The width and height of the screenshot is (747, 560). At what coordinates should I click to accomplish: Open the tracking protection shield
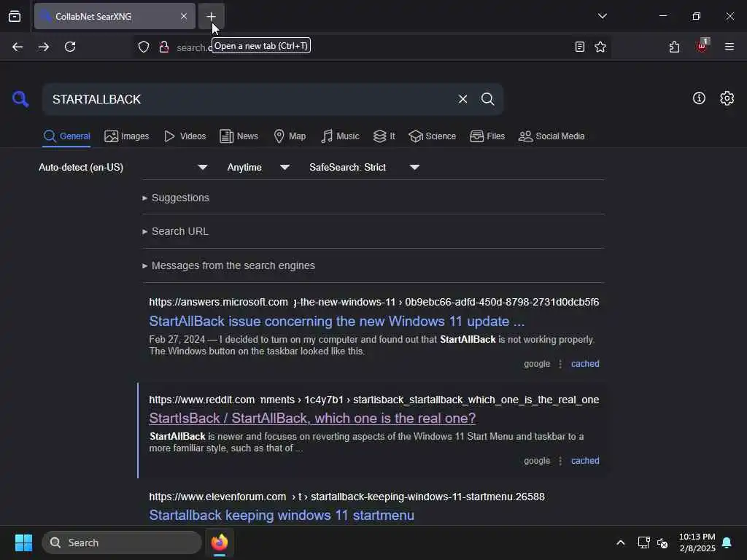click(144, 47)
